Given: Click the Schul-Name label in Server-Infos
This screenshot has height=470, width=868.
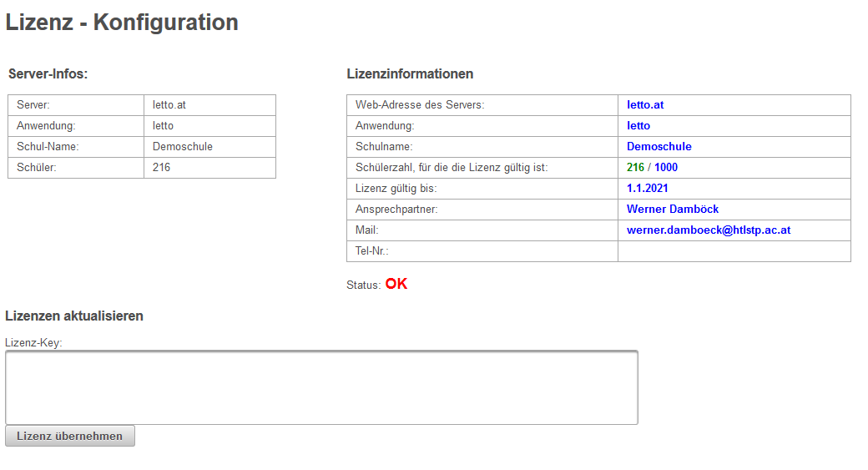Looking at the screenshot, I should click(47, 146).
